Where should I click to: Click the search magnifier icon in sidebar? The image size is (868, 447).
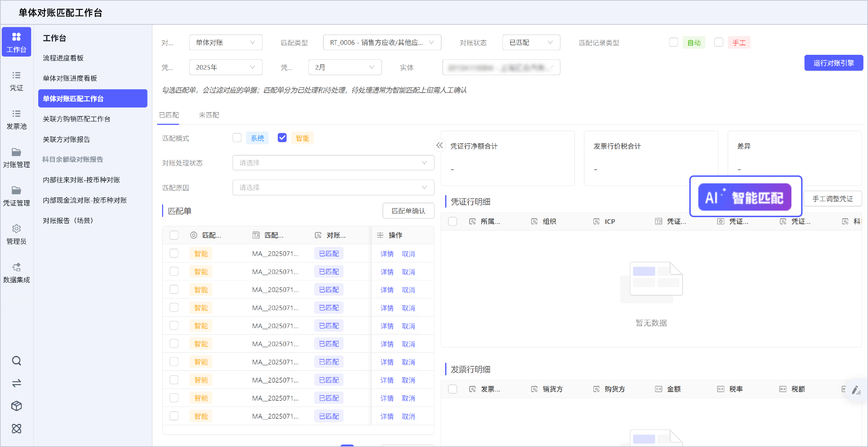(x=16, y=361)
